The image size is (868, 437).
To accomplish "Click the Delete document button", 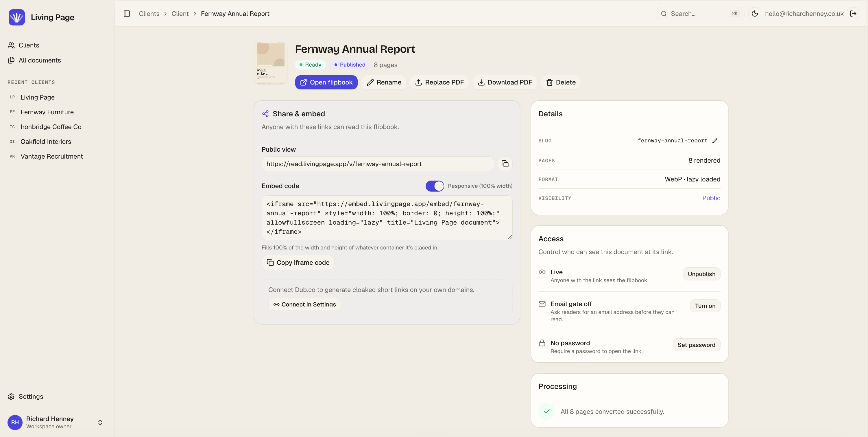I will tap(561, 82).
